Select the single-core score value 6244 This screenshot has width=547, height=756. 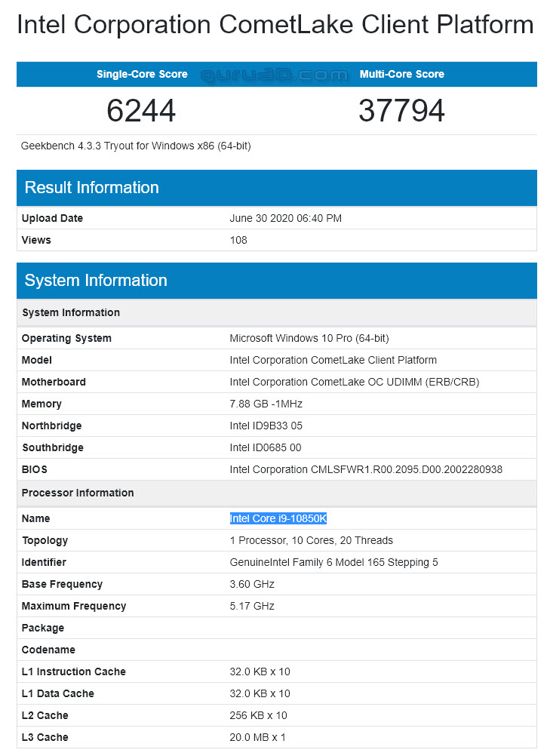pyautogui.click(x=141, y=110)
